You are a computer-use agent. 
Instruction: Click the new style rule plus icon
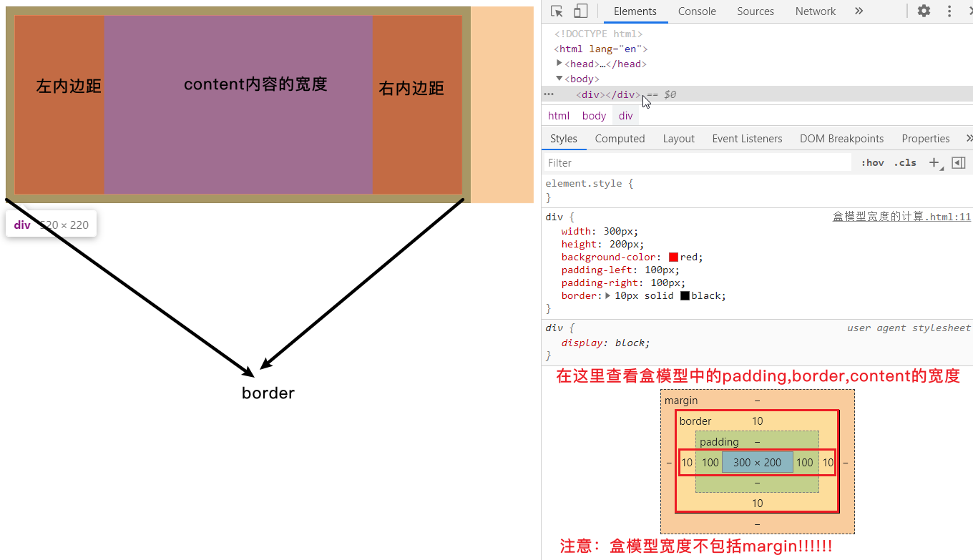(934, 163)
